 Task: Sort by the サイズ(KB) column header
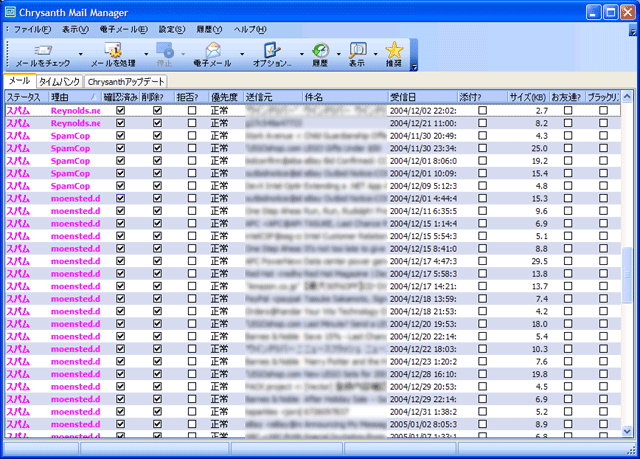[x=528, y=97]
